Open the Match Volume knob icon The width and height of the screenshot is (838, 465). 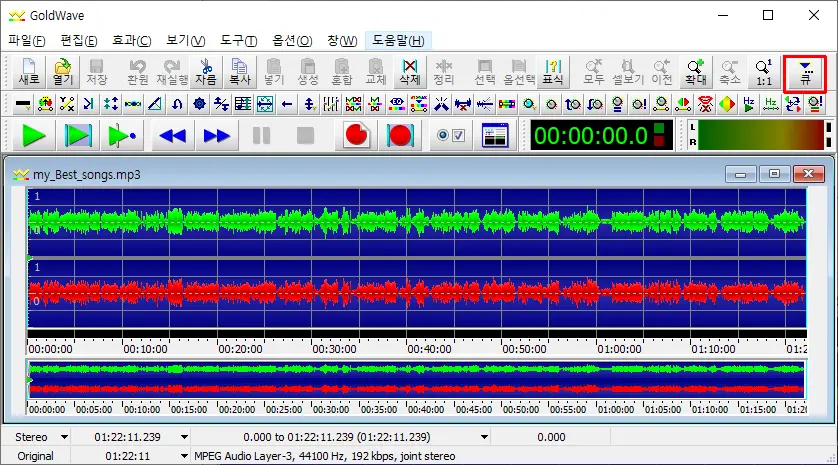point(617,104)
